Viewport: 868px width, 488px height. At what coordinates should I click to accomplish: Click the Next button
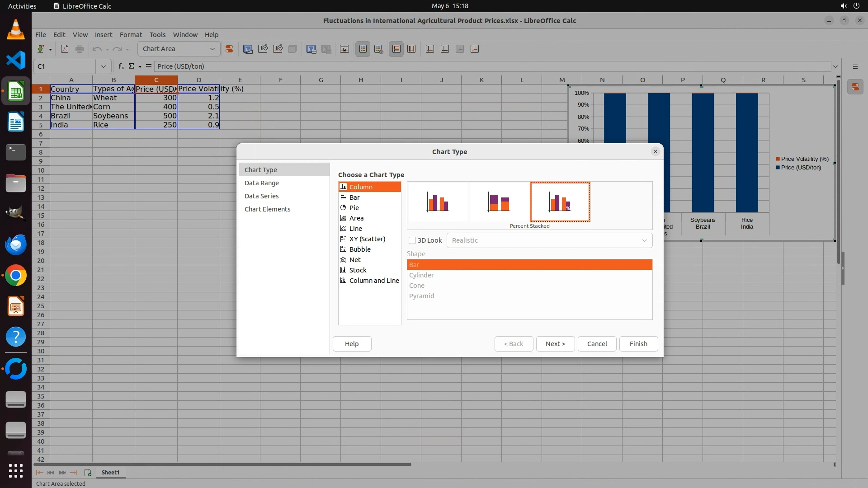coord(555,344)
